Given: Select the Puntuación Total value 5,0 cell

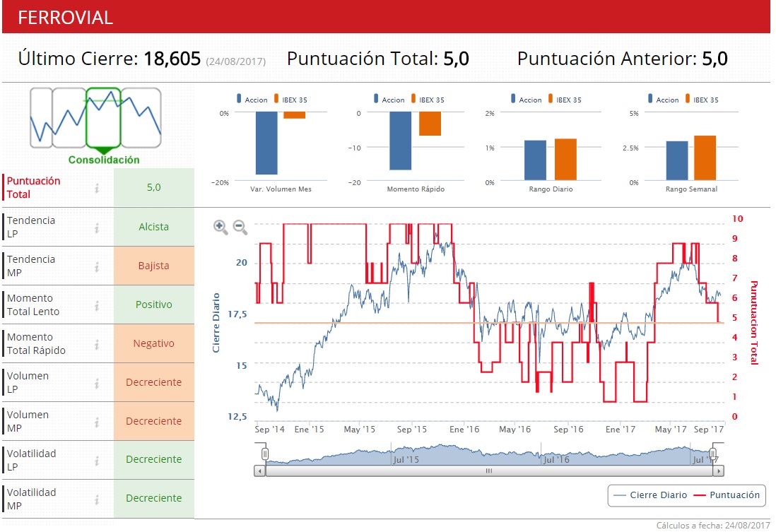Looking at the screenshot, I should (x=154, y=187).
